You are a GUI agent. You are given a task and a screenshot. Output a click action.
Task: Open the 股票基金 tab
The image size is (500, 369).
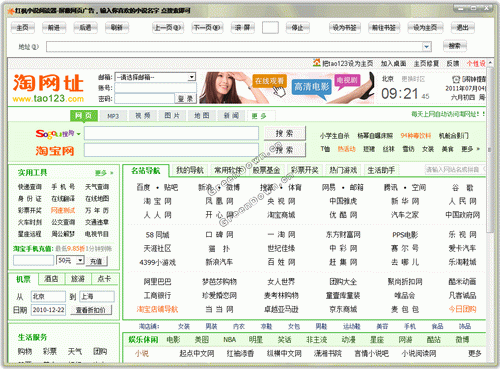[x=266, y=170]
